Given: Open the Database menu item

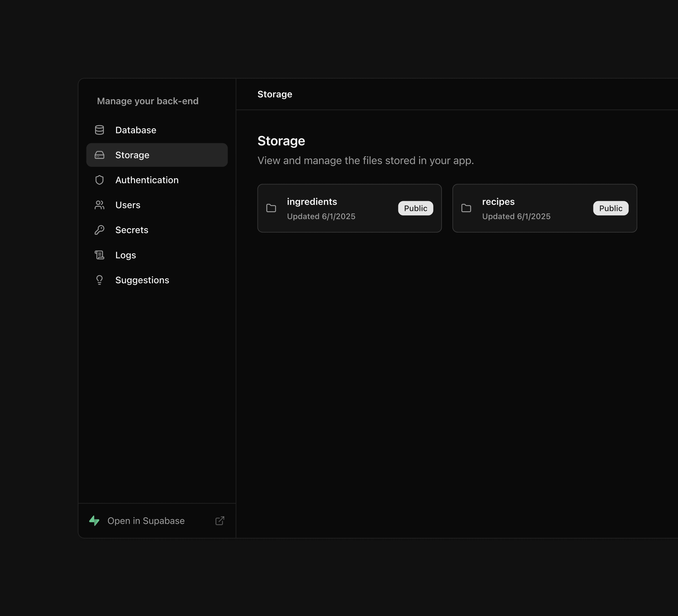Looking at the screenshot, I should (x=157, y=130).
